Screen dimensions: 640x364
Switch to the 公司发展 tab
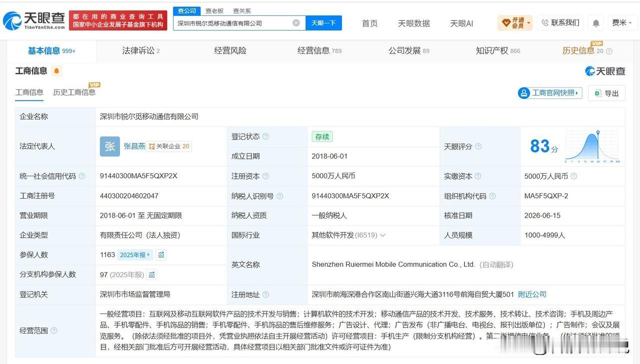pyautogui.click(x=409, y=50)
